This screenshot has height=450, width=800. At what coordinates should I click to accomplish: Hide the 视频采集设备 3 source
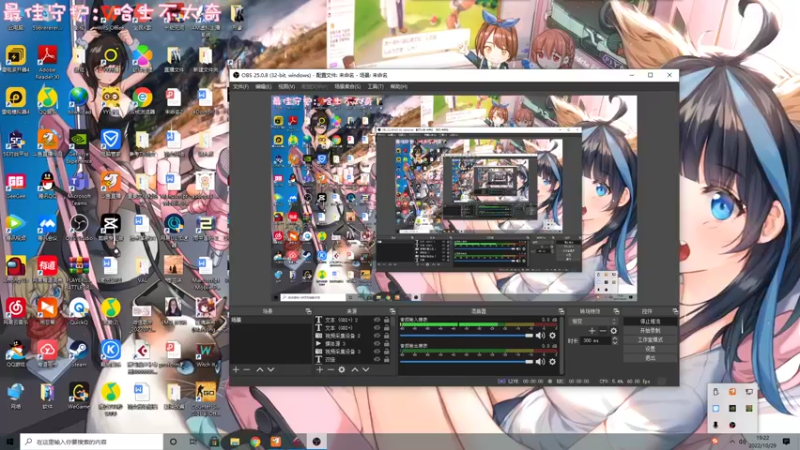(377, 352)
